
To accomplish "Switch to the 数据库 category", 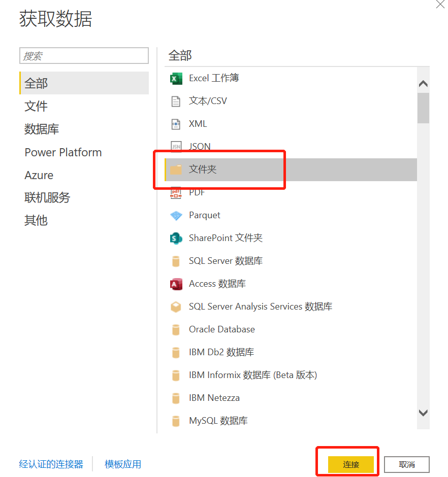I will coord(42,129).
